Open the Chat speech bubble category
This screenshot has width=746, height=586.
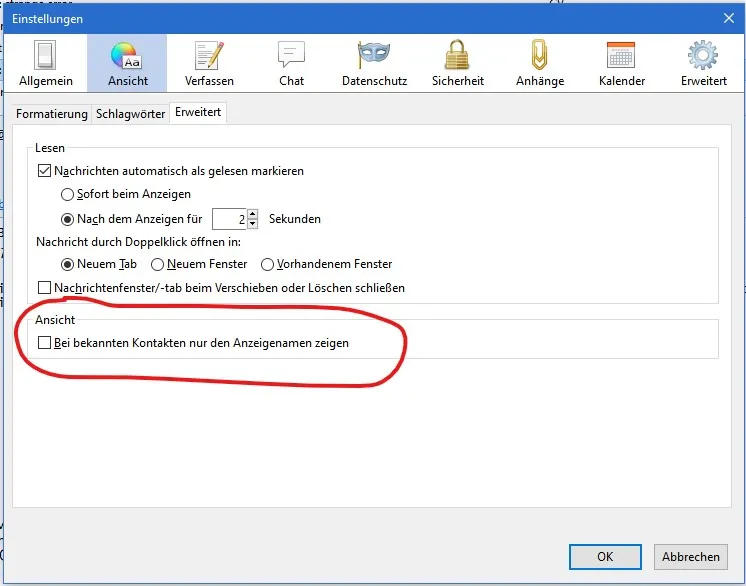point(291,63)
